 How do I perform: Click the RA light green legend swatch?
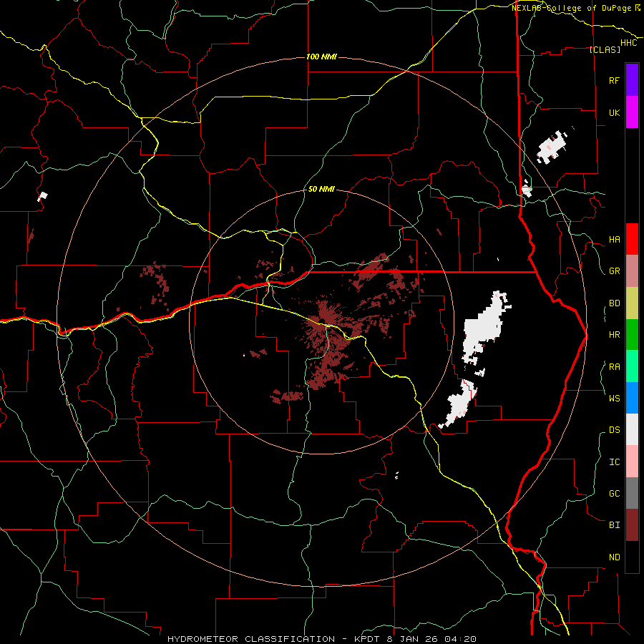click(632, 366)
